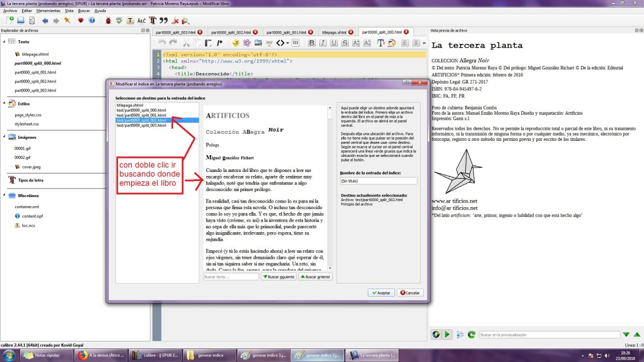Viewport: 644px width, 362px height.
Task: Click the green down arrow in preview search
Action: [x=626, y=334]
